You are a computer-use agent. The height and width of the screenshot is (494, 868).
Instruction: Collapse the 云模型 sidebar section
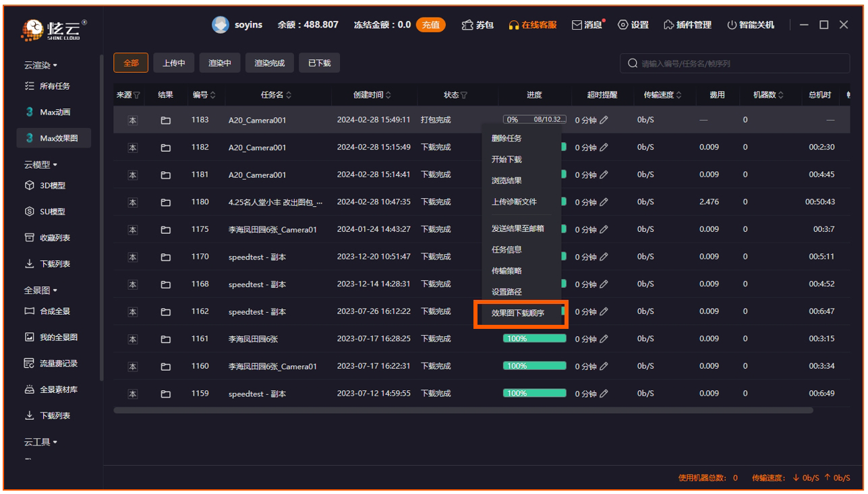[40, 165]
